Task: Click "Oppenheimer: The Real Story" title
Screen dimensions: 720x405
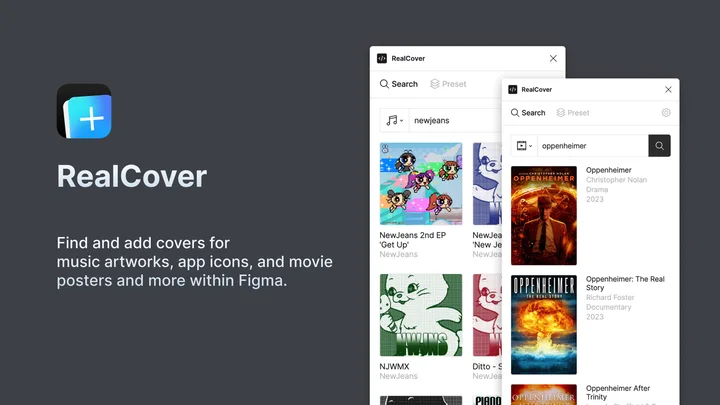Action: (625, 283)
